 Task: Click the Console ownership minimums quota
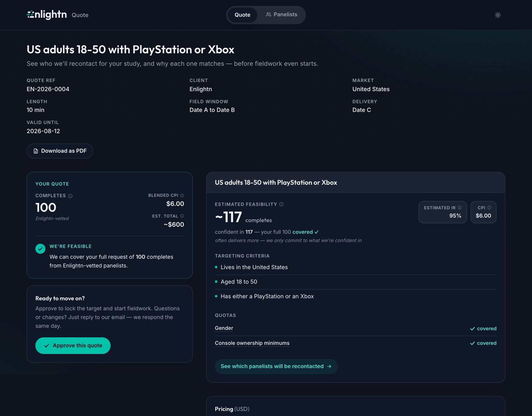[x=252, y=343]
